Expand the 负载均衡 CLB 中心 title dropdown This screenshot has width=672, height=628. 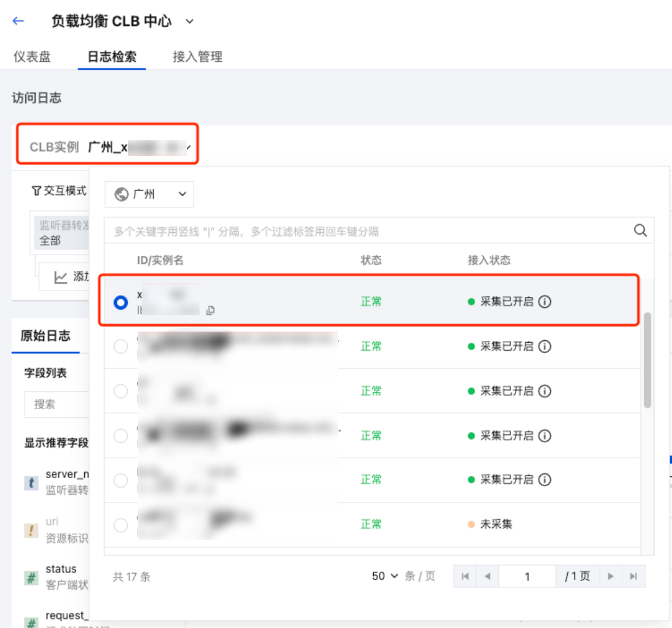[x=190, y=21]
